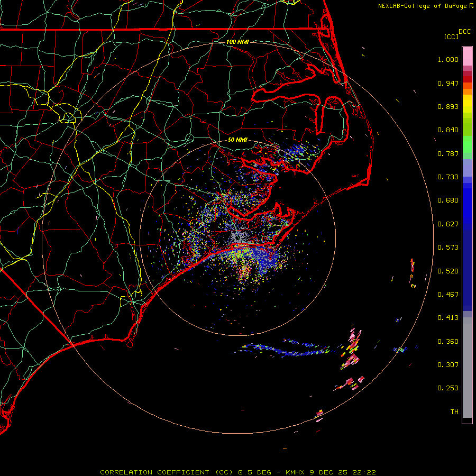This screenshot has width=476, height=476.
Task: Click the 0.787 scale value
Action: 448,153
